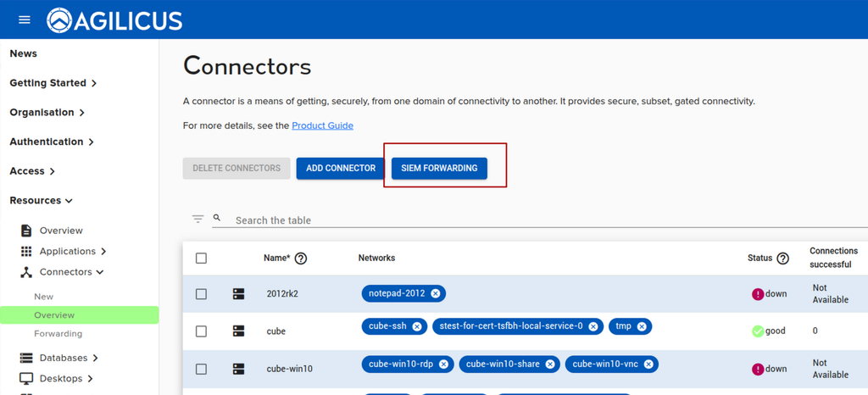Expand the Authentication menu
The width and height of the screenshot is (868, 395).
click(52, 142)
